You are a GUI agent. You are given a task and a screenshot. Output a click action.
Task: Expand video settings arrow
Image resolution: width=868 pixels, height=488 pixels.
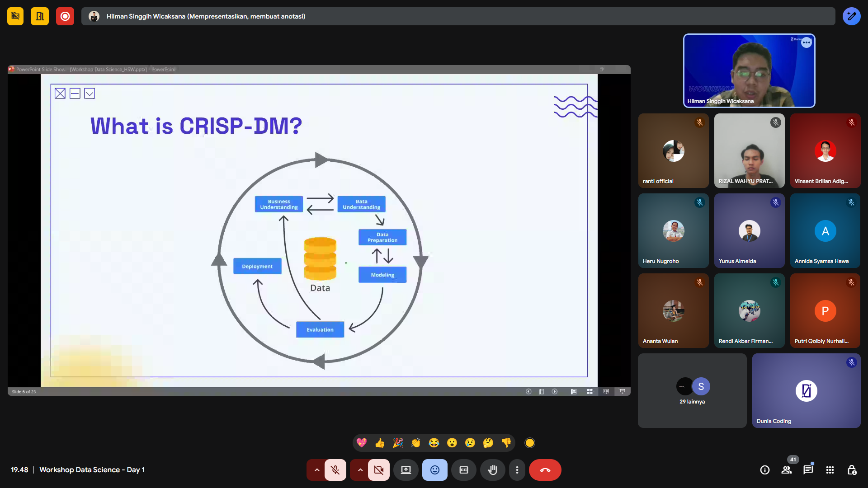click(x=360, y=470)
